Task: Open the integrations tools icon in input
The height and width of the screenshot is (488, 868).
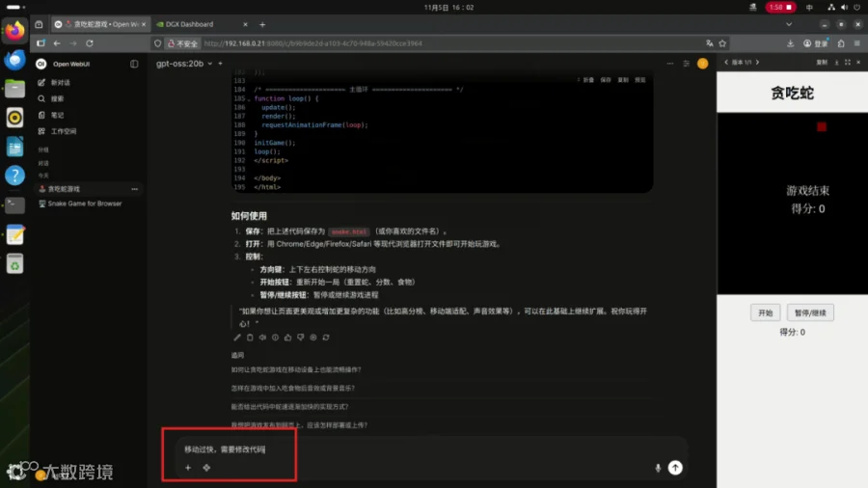Action: [206, 468]
